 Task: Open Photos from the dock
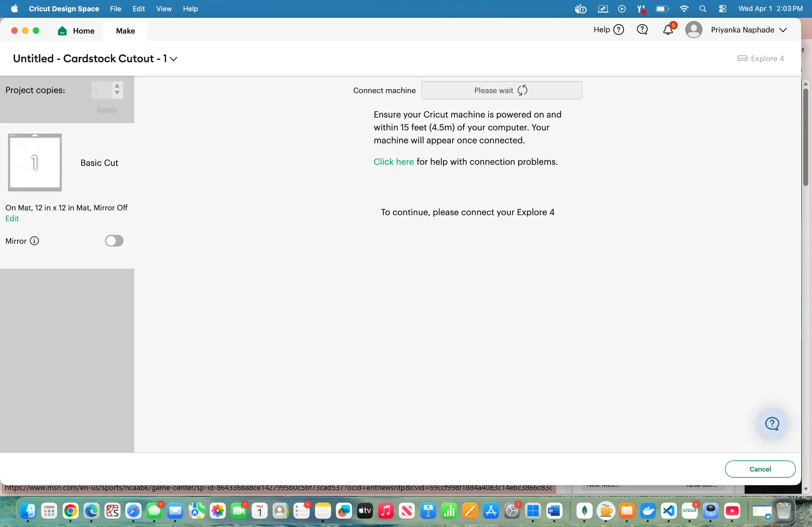(218, 511)
